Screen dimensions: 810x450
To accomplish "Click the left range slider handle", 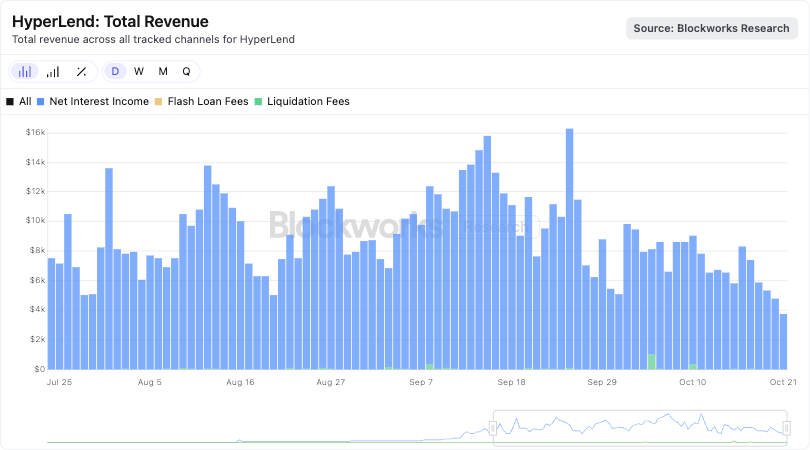I will point(493,428).
